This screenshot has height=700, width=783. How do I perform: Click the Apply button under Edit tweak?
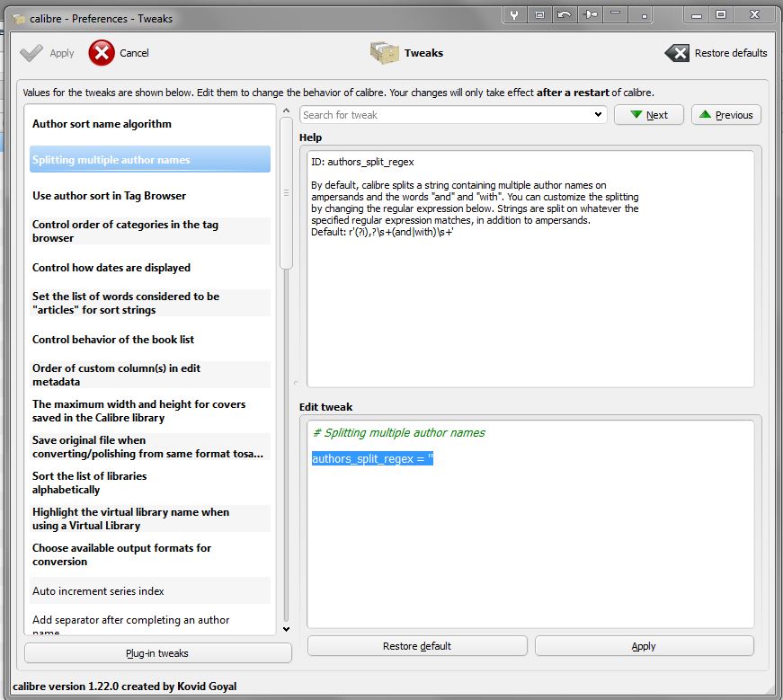click(644, 646)
